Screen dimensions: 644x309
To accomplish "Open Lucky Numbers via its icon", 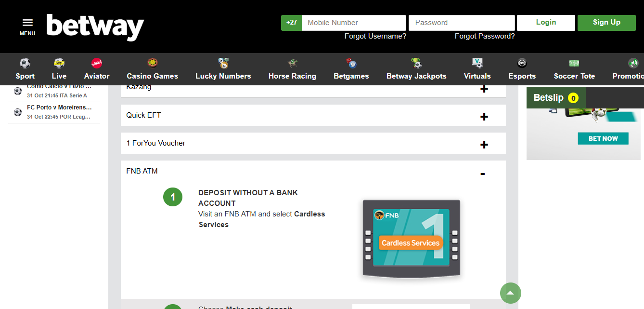I will point(223,63).
